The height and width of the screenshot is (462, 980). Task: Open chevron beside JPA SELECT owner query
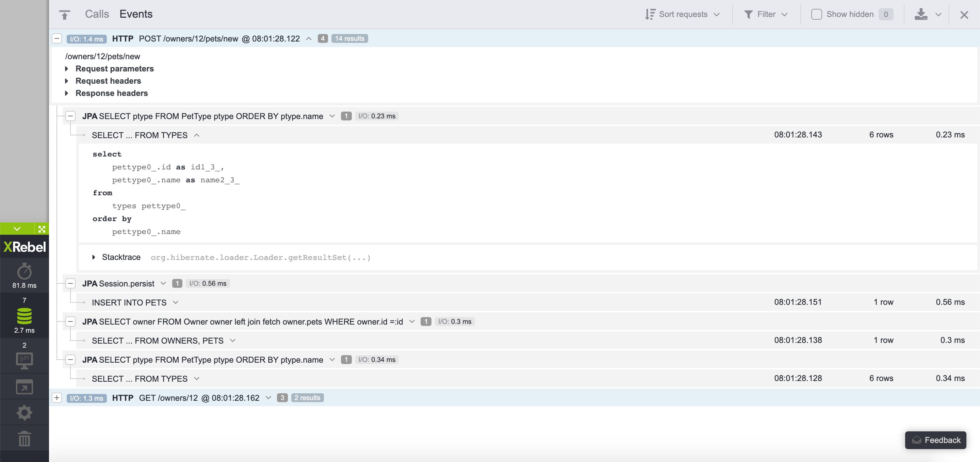click(x=412, y=321)
